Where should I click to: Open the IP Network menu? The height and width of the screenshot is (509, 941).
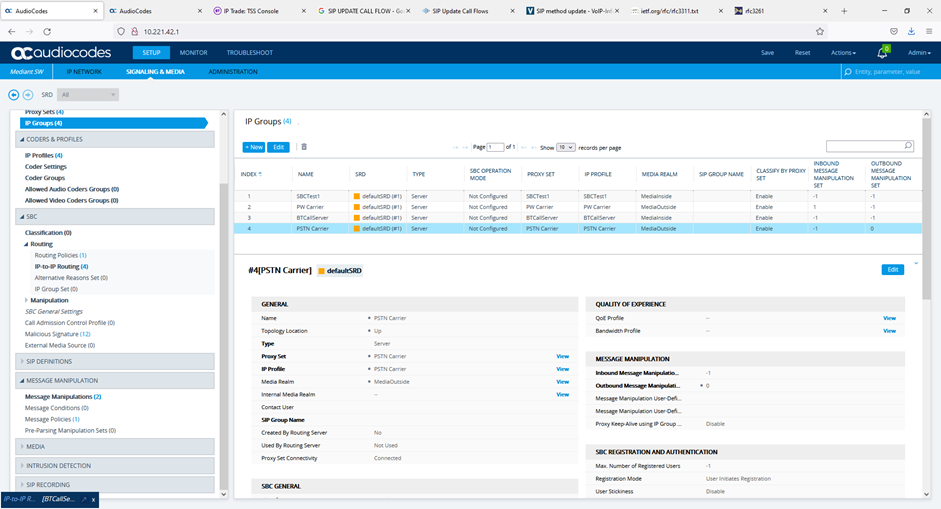pos(84,71)
